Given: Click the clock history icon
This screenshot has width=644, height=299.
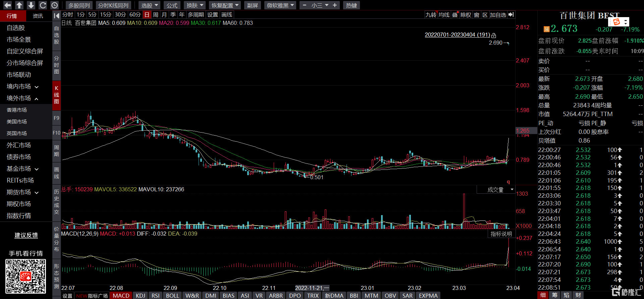Looking at the screenshot, I should pyautogui.click(x=54, y=5).
